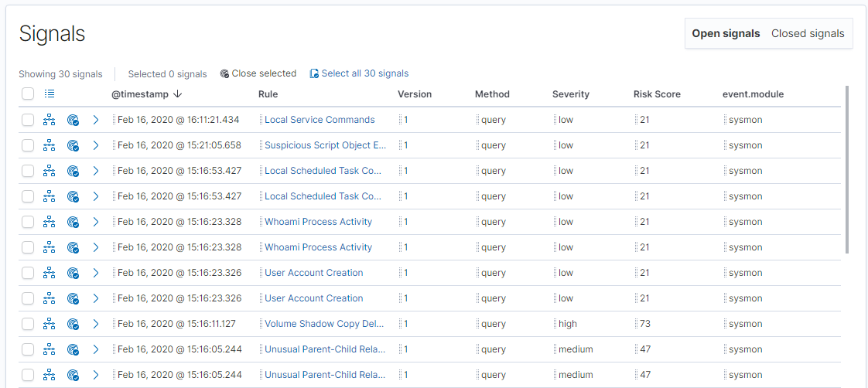The height and width of the screenshot is (388, 868).
Task: Analyze event icon for Suspicious Script Object row
Action: tap(50, 145)
